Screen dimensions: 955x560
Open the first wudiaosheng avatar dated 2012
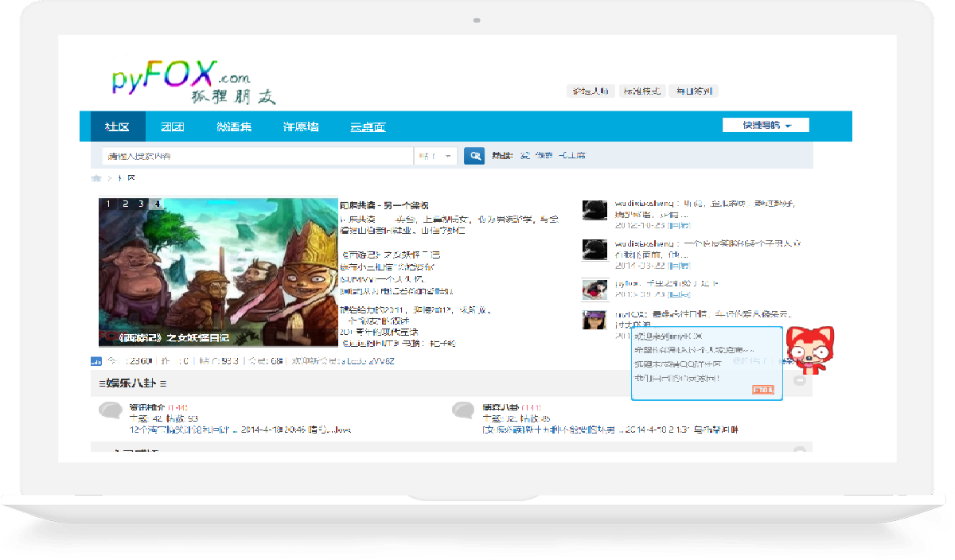point(595,210)
